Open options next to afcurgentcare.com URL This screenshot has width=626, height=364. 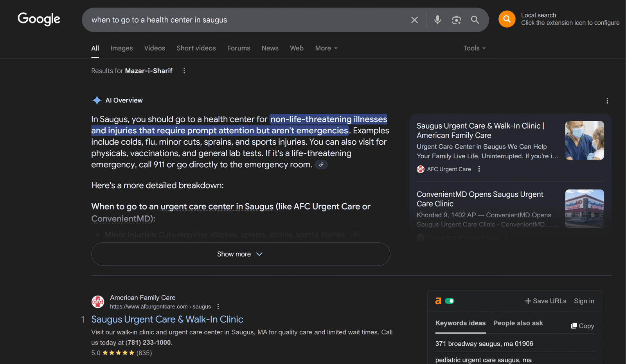[218, 307]
